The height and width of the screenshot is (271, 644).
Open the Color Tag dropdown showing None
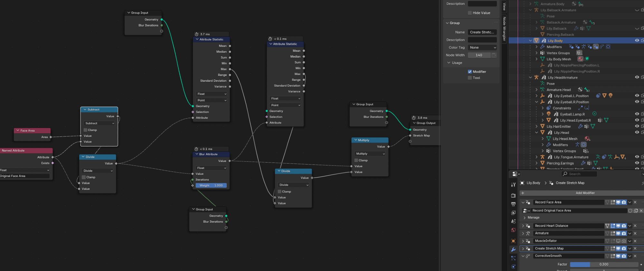pos(482,48)
